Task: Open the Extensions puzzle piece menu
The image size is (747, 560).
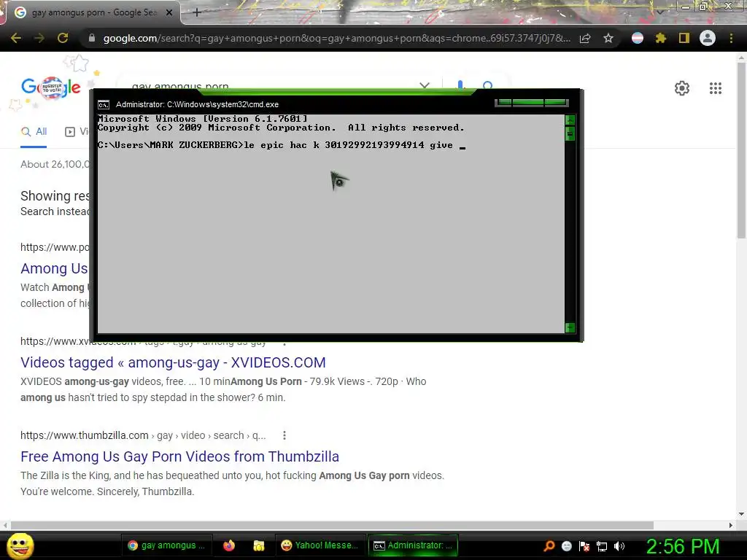Action: pyautogui.click(x=661, y=38)
